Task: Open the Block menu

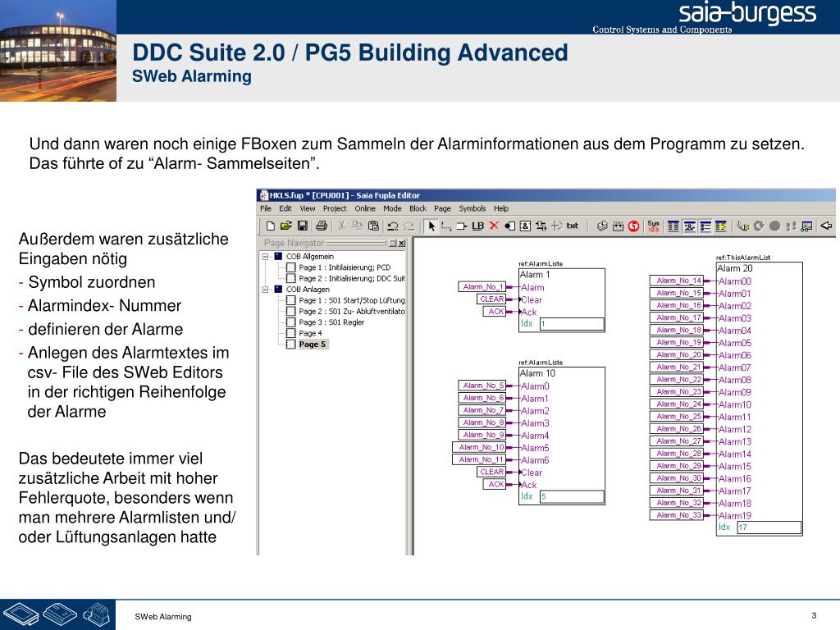Action: [x=418, y=208]
